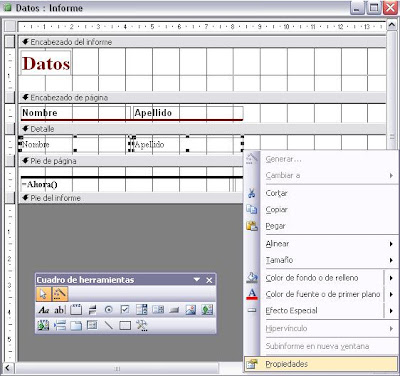Viewport: 400px width, 376px height.
Task: Select the Pie del informe section bar
Action: [131, 198]
